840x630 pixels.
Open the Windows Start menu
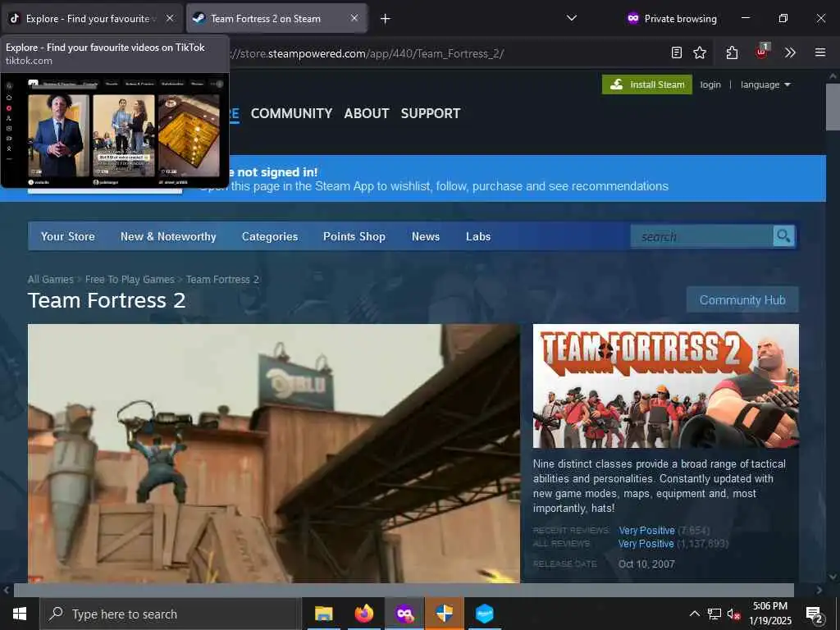click(x=20, y=614)
